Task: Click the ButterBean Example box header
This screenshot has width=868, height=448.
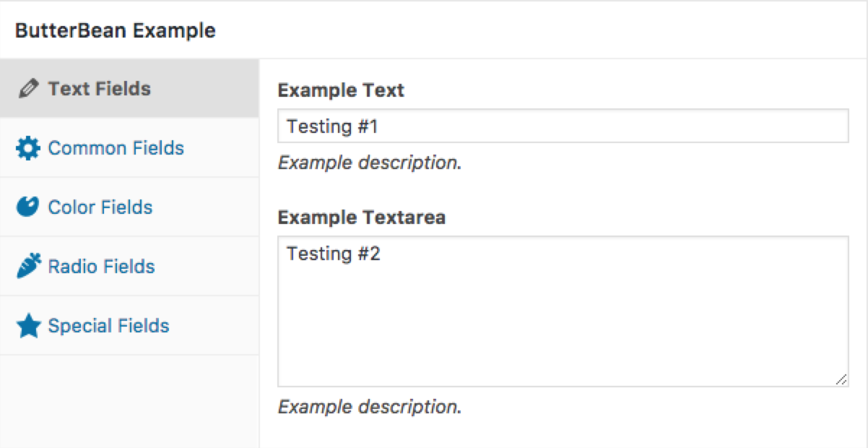Action: (x=116, y=31)
